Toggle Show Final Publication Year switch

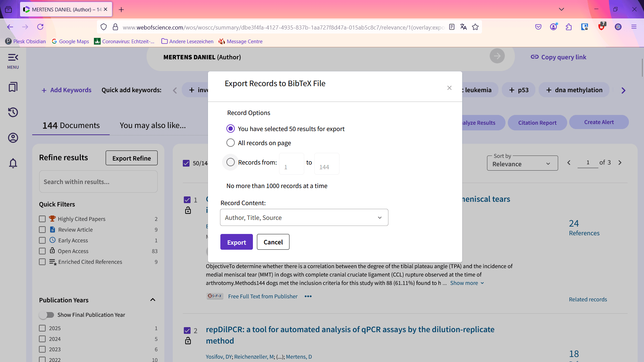(x=46, y=315)
